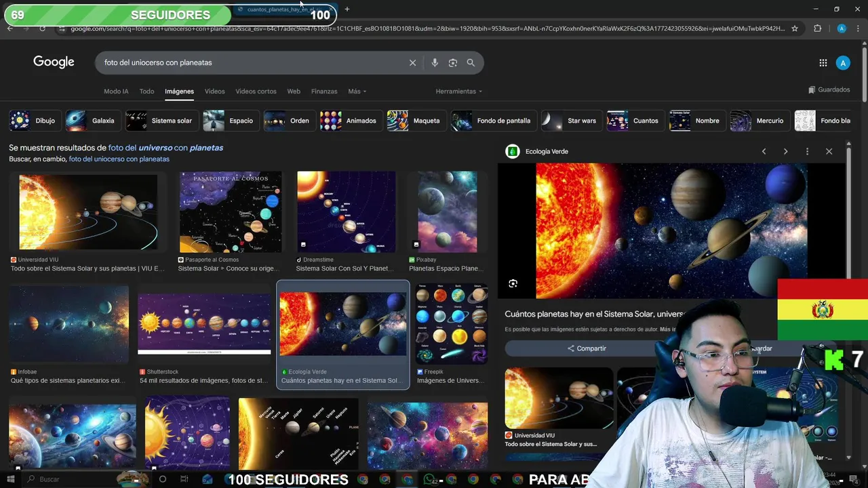Switch to Modo IA tab
Image resolution: width=868 pixels, height=488 pixels.
click(116, 91)
